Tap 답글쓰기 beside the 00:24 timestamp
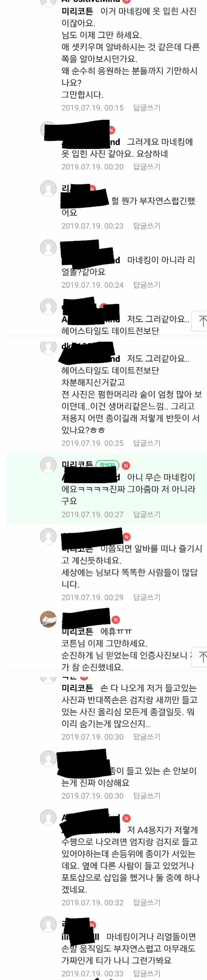The width and height of the screenshot is (207, 980). (x=147, y=284)
